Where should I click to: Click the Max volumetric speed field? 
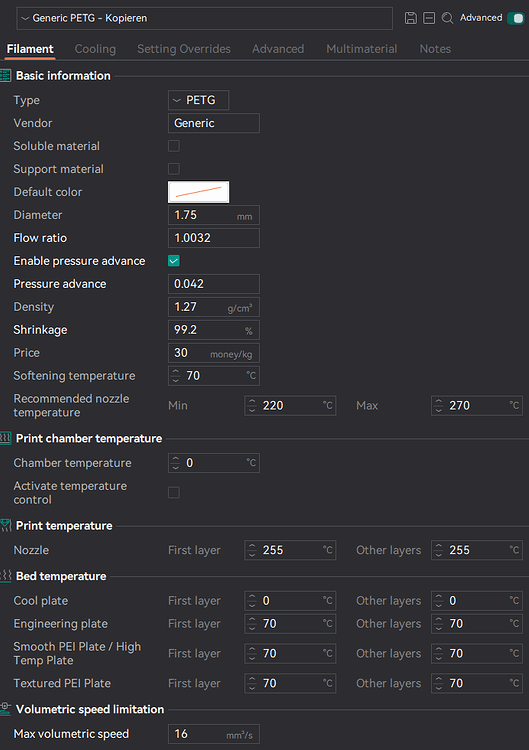pyautogui.click(x=214, y=734)
